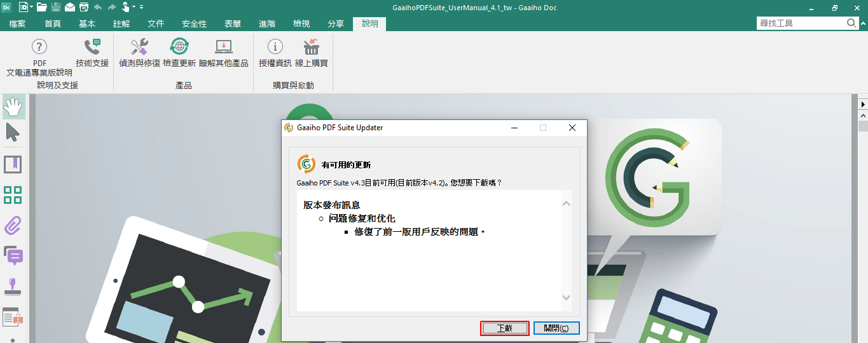The image size is (868, 343).
Task: Click the 下載 download button
Action: pyautogui.click(x=505, y=328)
